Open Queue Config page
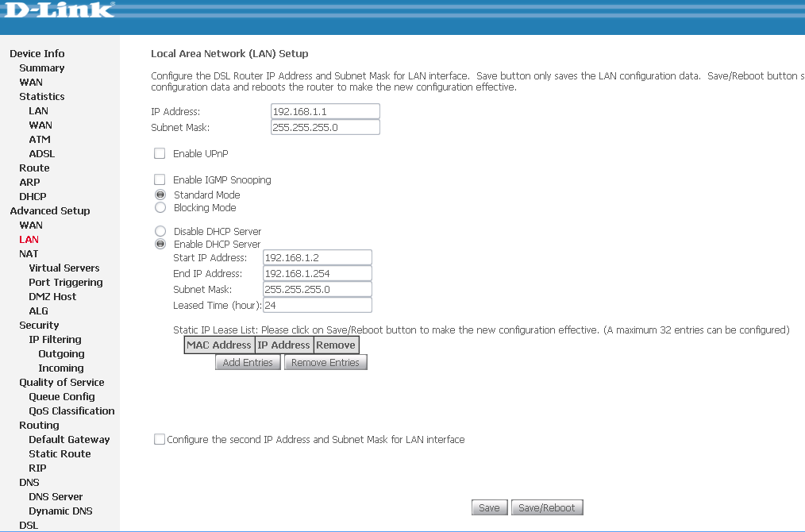This screenshot has width=805, height=532. (62, 397)
